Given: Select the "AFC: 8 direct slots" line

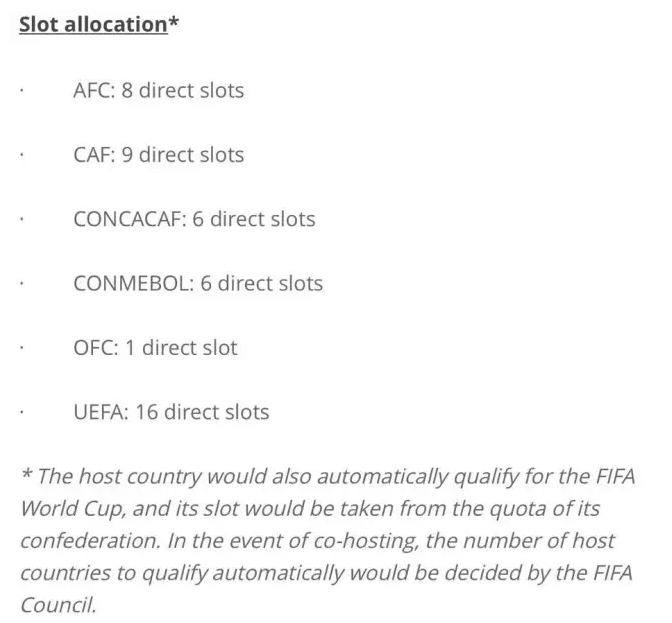Looking at the screenshot, I should click(158, 90).
